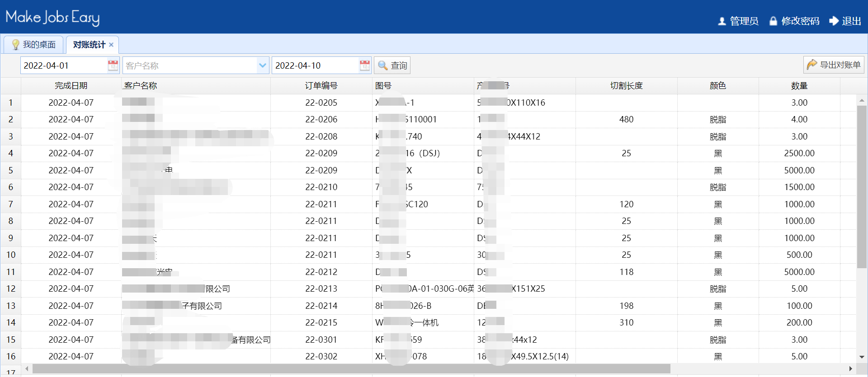Sort by 完成日期 column header
The width and height of the screenshot is (868, 377).
click(x=71, y=86)
